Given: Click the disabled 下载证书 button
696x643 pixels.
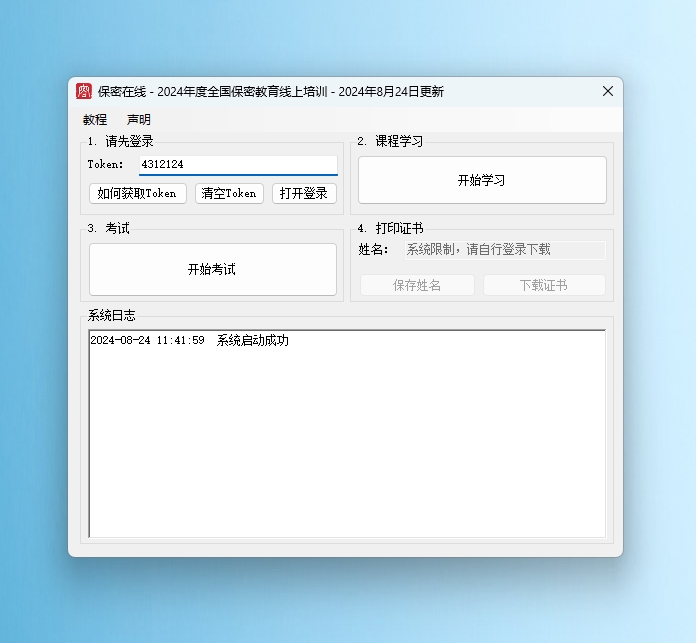Looking at the screenshot, I should pyautogui.click(x=544, y=285).
